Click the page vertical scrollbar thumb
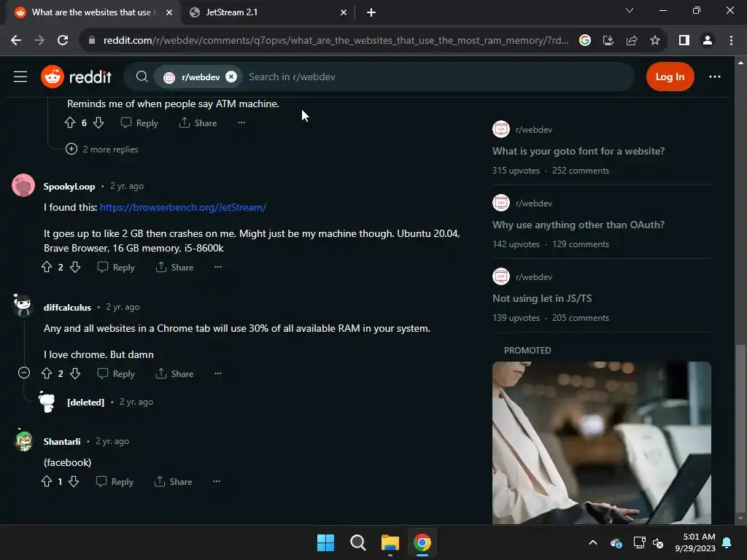The width and height of the screenshot is (747, 560). tap(740, 427)
